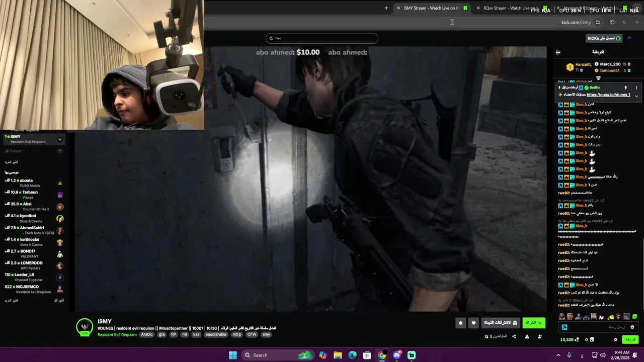644x362 pixels.
Task: Click the heart follow button under the stream
Action: pos(473,323)
